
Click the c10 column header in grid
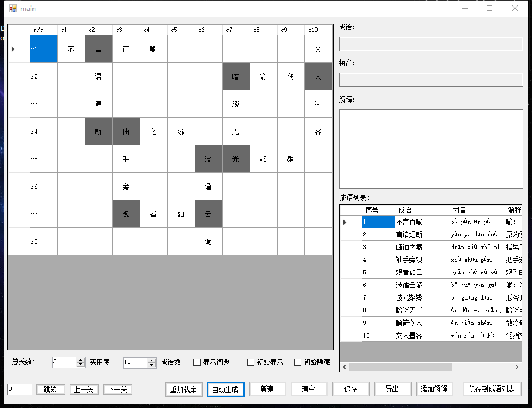coord(319,30)
